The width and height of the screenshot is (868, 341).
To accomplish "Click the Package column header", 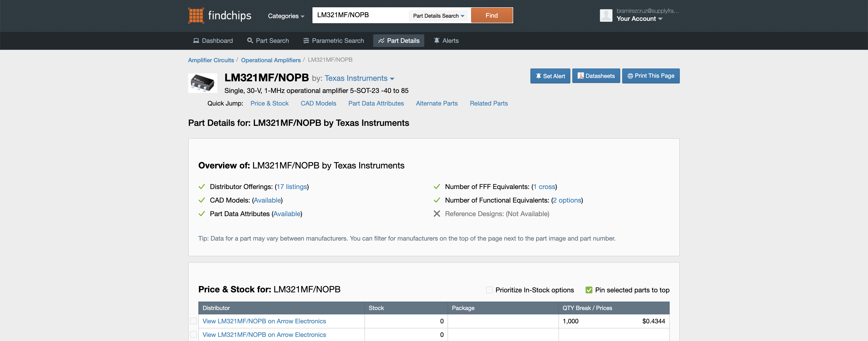I will tap(503, 308).
